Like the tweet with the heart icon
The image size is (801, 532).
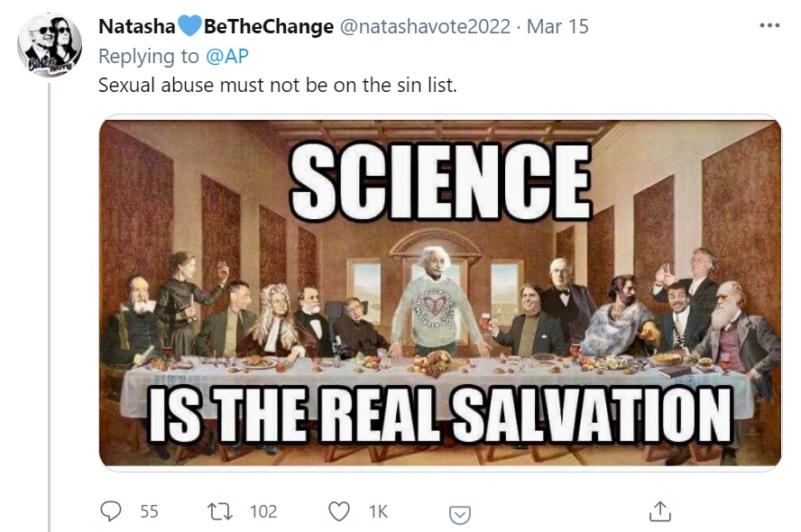(x=339, y=511)
